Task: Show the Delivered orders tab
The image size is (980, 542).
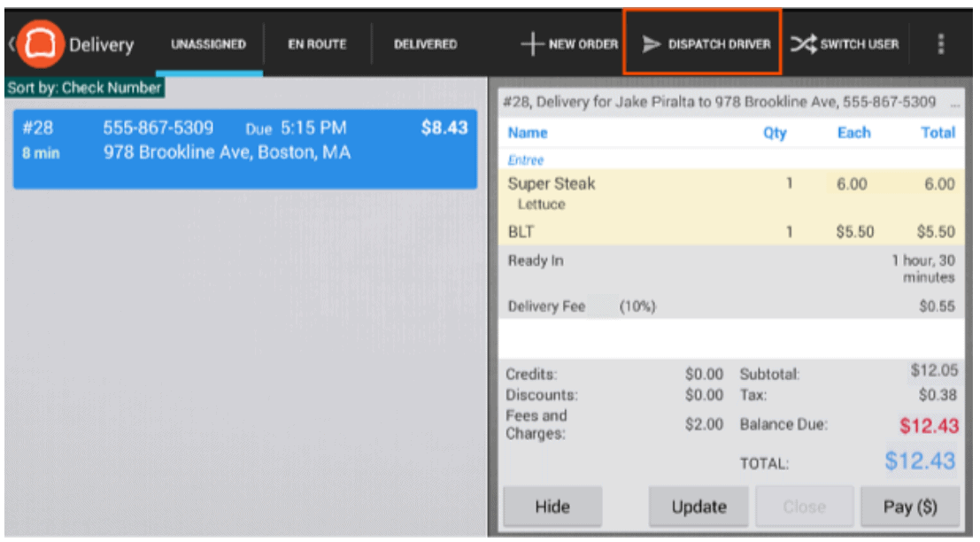Action: click(425, 44)
